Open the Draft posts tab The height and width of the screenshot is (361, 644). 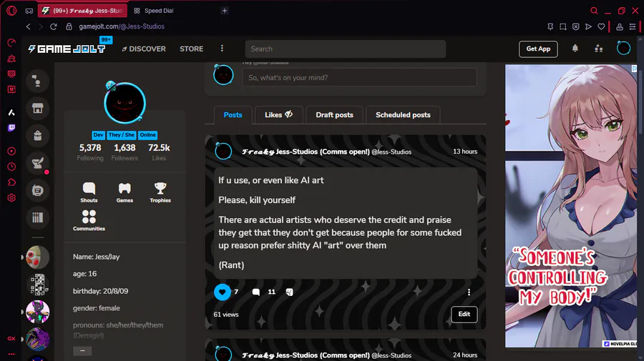pos(334,115)
